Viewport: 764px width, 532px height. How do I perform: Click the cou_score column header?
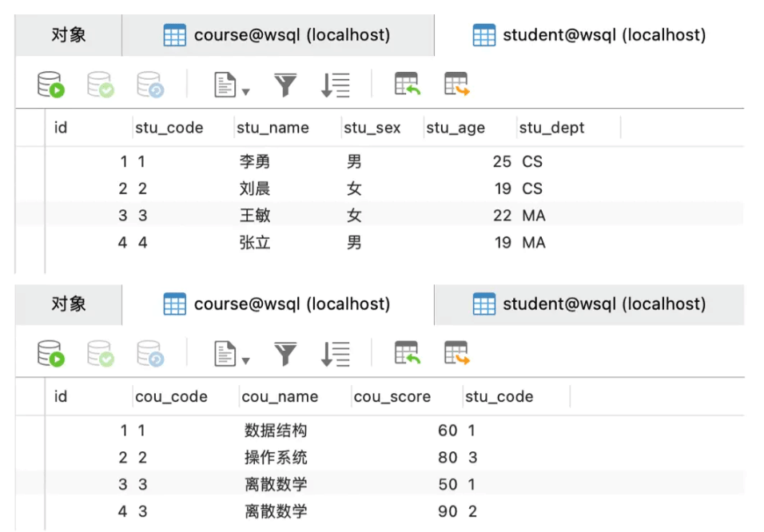point(391,396)
